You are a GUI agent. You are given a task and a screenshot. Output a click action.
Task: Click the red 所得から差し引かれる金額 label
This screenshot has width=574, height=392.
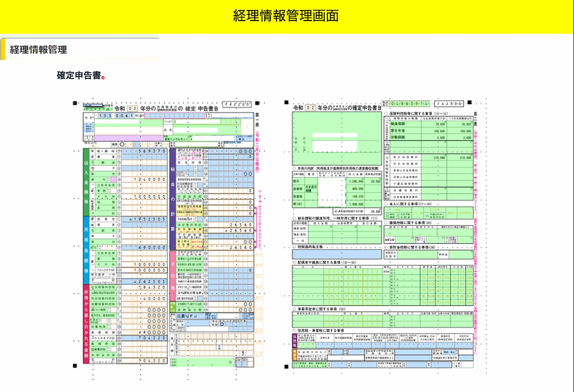pos(87,324)
